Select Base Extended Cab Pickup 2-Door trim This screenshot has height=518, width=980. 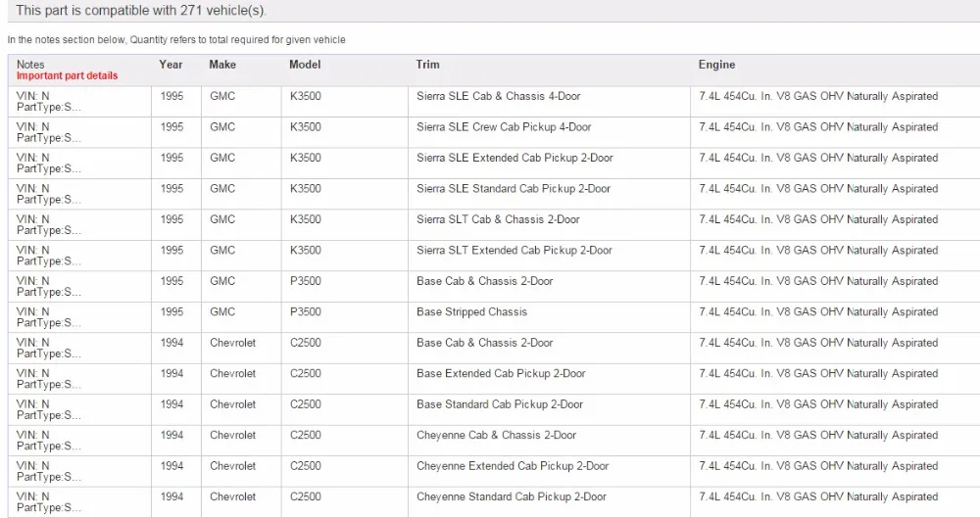coord(501,374)
